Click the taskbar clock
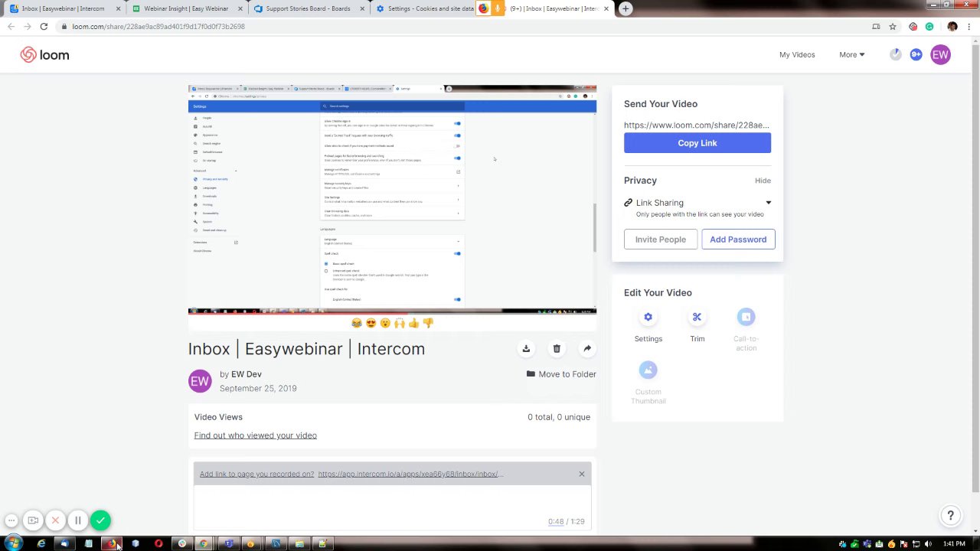980x551 pixels. click(x=954, y=543)
